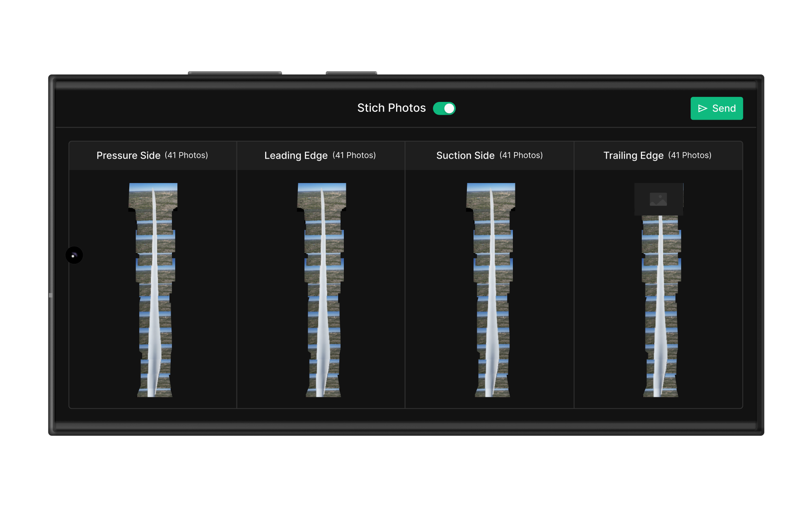Screen dimensions: 812x507
Task: Click the Send button
Action: point(717,108)
